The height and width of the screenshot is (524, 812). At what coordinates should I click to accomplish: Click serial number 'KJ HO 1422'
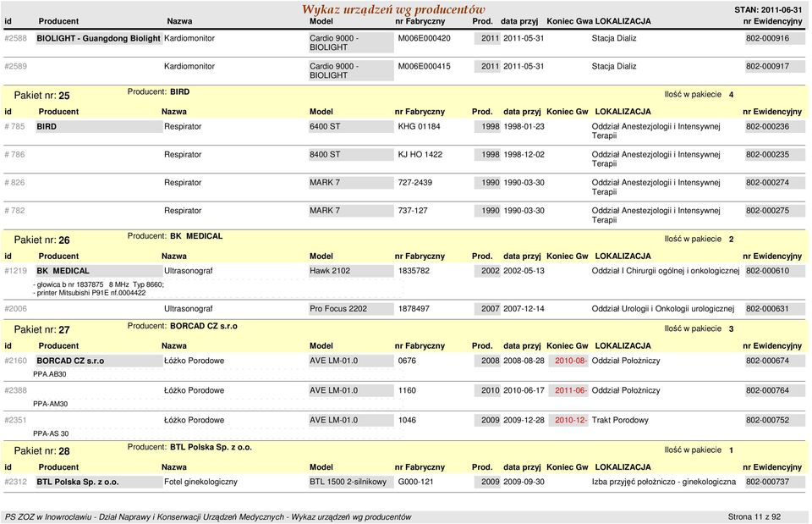(x=420, y=154)
